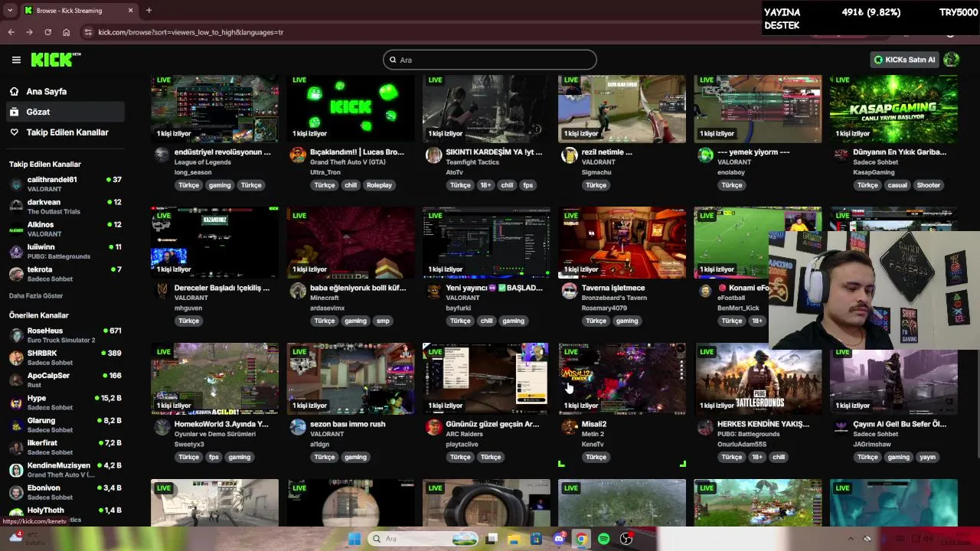Click Sweetyx3 streamer avatar
Image resolution: width=980 pixels, height=551 pixels.
pyautogui.click(x=162, y=427)
